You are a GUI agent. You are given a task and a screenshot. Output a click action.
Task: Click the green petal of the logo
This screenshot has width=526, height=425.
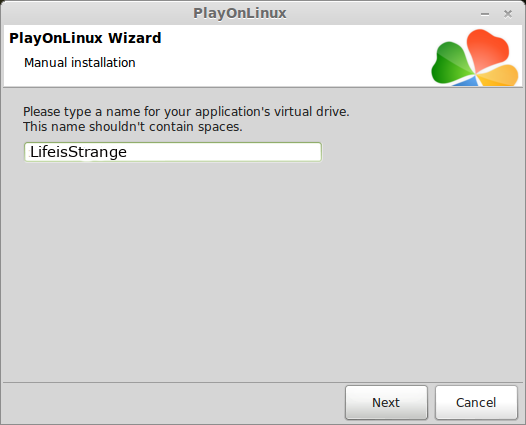point(451,63)
